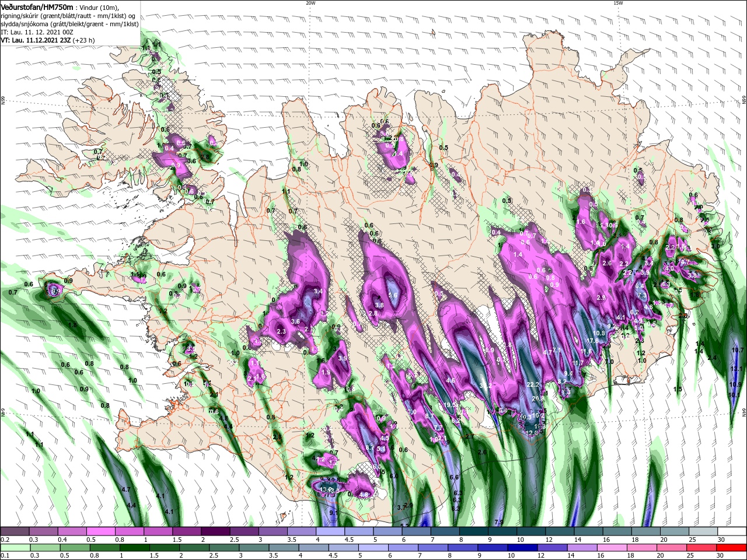This screenshot has height=560, width=747.
Task: Click the 0.1 label of the lower legend row
Action: tap(5, 555)
